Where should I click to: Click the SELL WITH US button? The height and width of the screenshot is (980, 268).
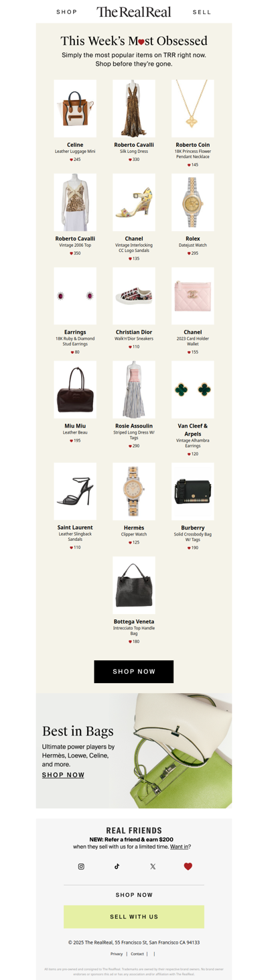134,916
